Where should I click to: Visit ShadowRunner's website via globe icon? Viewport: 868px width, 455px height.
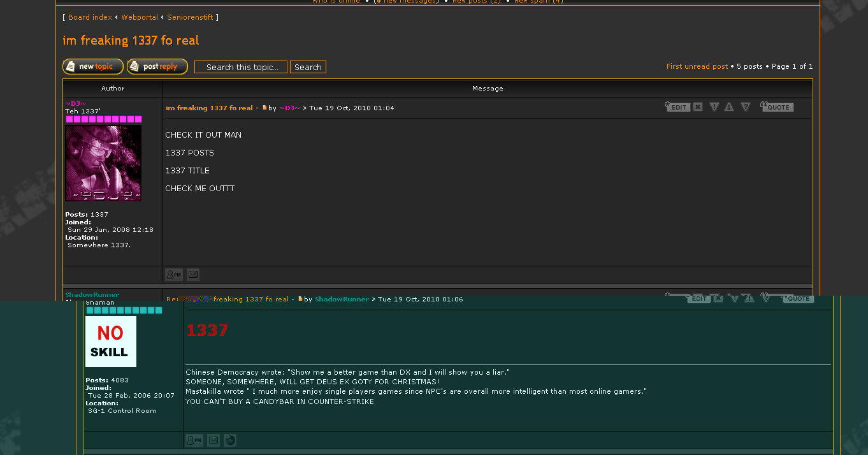[230, 440]
